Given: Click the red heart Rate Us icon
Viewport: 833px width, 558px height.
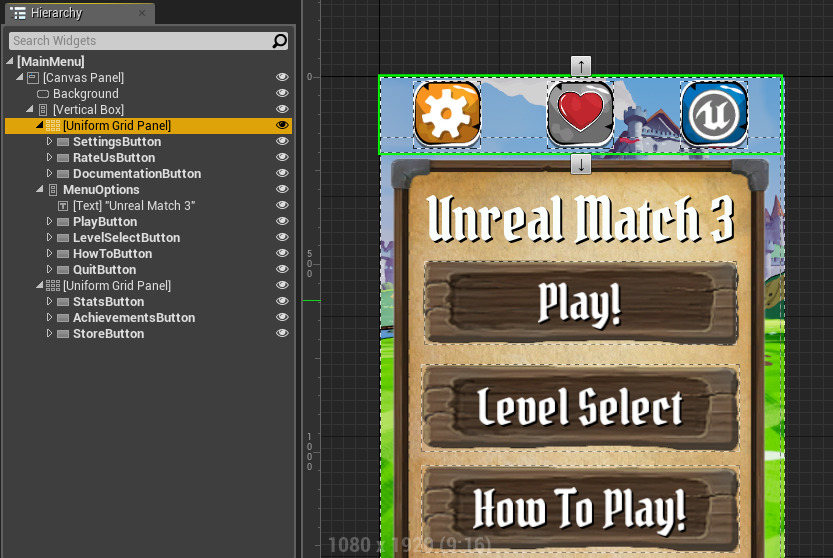Looking at the screenshot, I should [580, 114].
